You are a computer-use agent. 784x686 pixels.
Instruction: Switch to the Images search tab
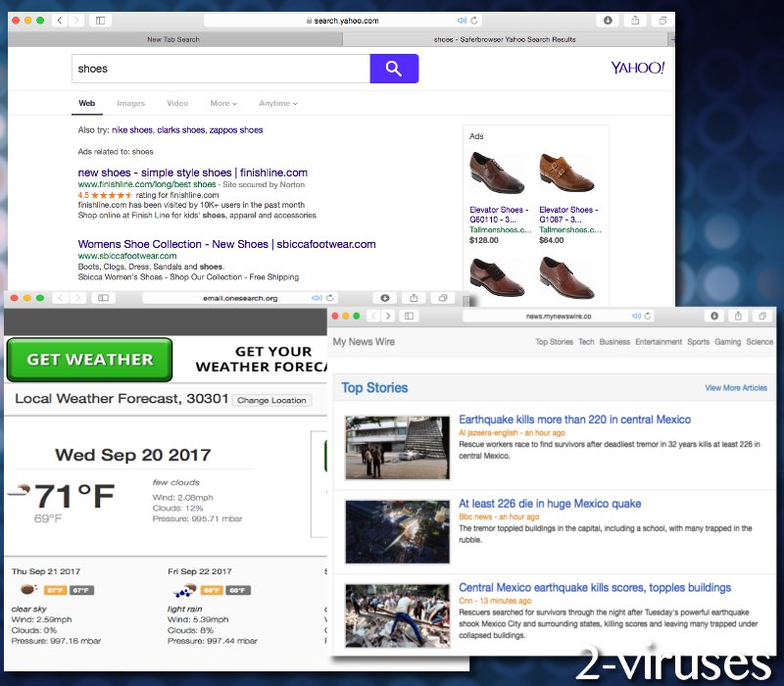131,104
